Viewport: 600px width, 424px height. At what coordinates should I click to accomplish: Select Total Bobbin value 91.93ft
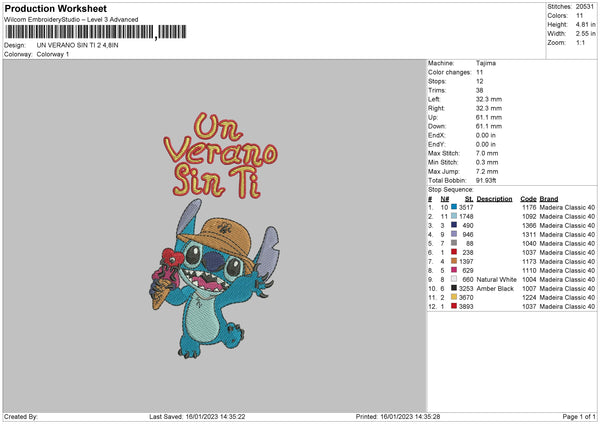[486, 180]
